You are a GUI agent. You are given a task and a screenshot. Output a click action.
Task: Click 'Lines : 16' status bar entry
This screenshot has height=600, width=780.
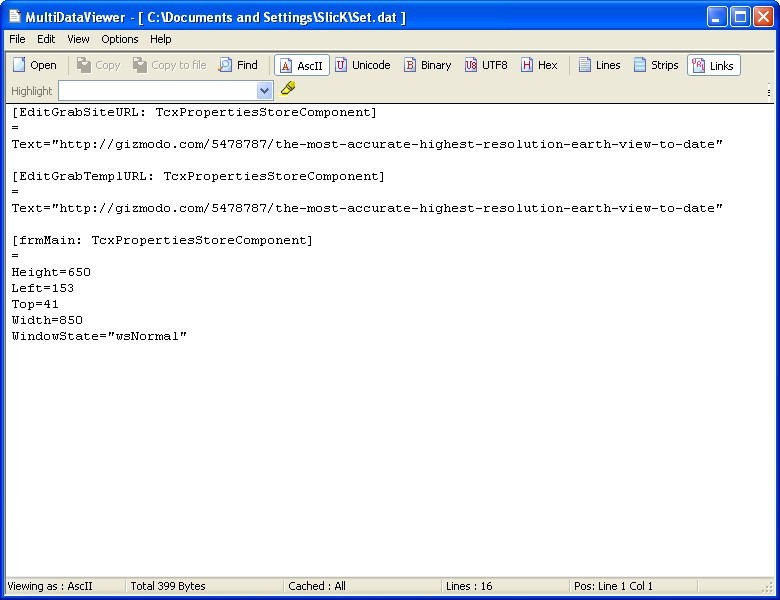point(469,586)
